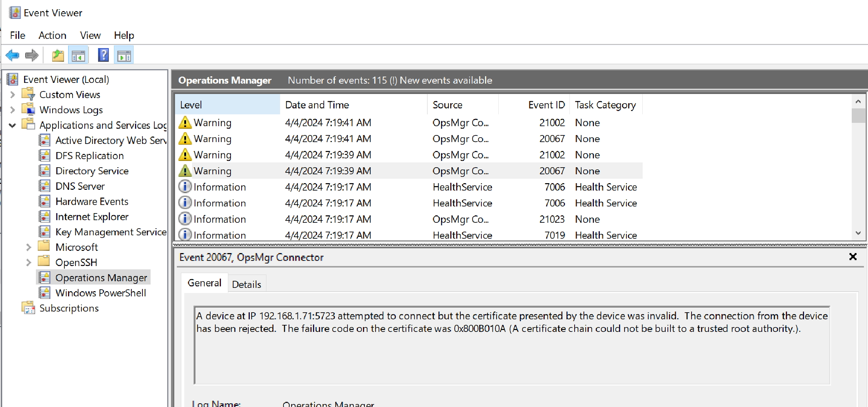868x407 pixels.
Task: Click the event list scroll down arrow
Action: (858, 233)
